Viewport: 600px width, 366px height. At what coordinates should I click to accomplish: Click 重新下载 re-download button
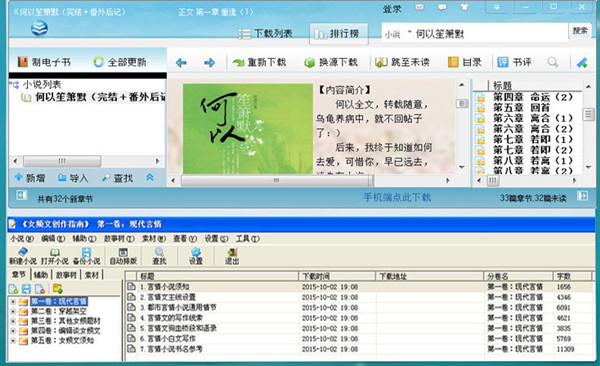259,62
